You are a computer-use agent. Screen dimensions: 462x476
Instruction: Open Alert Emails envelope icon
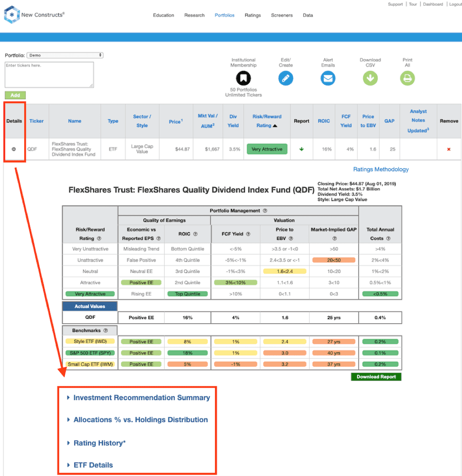pyautogui.click(x=328, y=78)
